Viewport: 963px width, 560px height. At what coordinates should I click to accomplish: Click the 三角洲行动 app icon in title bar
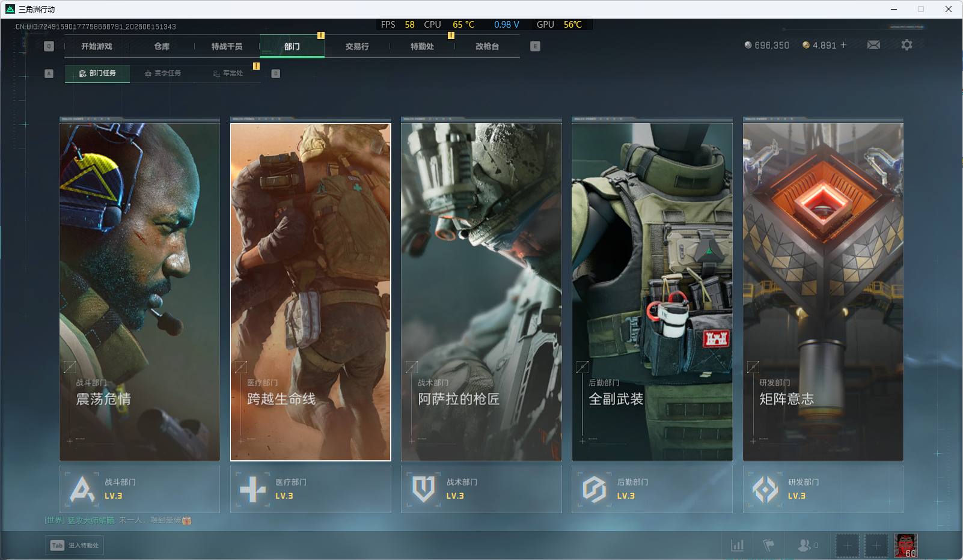pos(10,9)
